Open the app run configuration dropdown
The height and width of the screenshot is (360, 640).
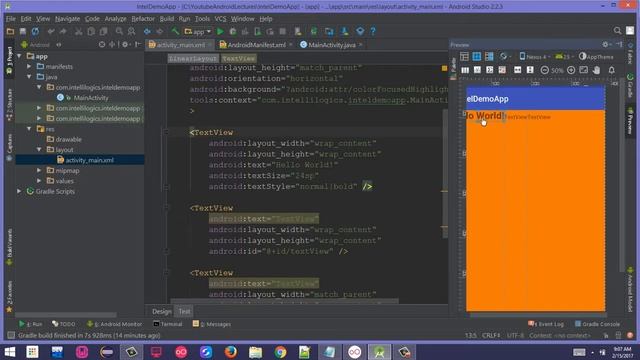point(198,31)
